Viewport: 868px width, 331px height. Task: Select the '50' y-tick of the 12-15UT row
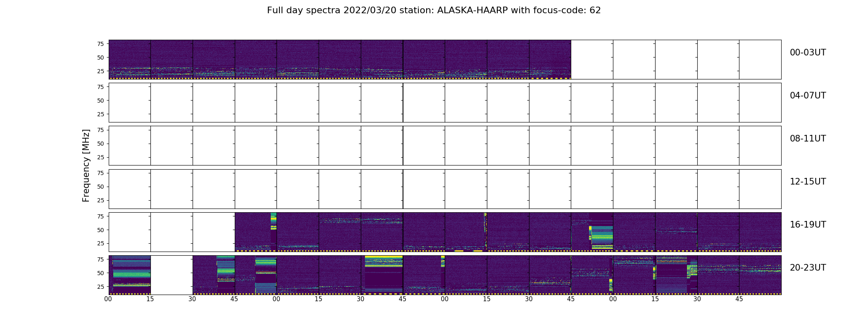pos(100,187)
